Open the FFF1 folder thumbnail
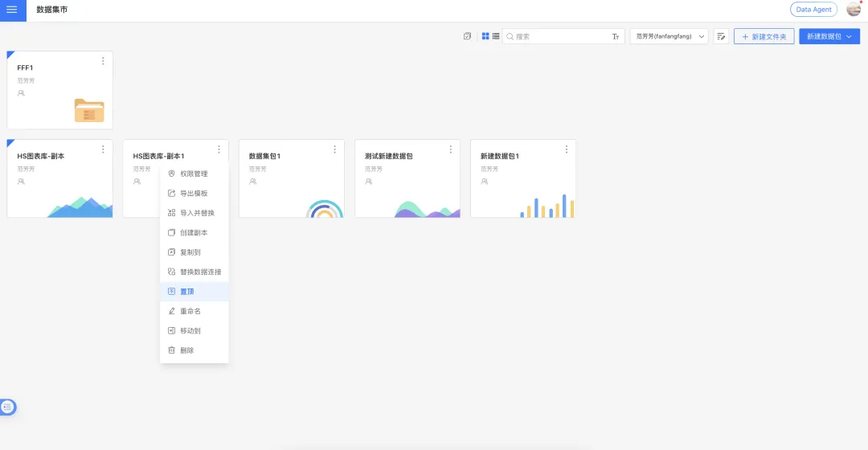This screenshot has height=450, width=868. [x=89, y=110]
